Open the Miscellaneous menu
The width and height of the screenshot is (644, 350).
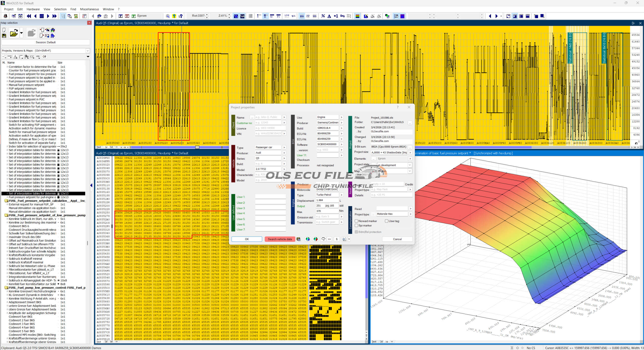tap(89, 9)
